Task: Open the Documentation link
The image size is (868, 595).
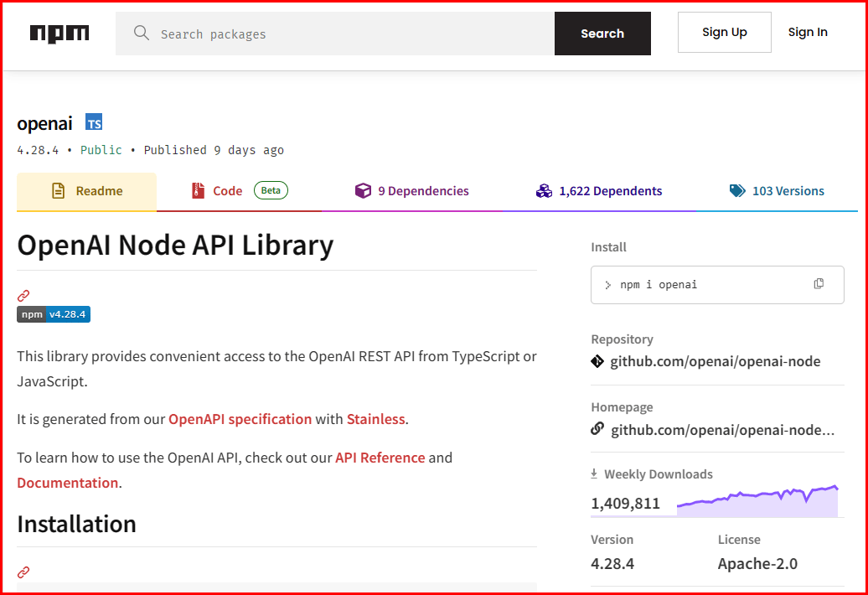Action: tap(68, 483)
